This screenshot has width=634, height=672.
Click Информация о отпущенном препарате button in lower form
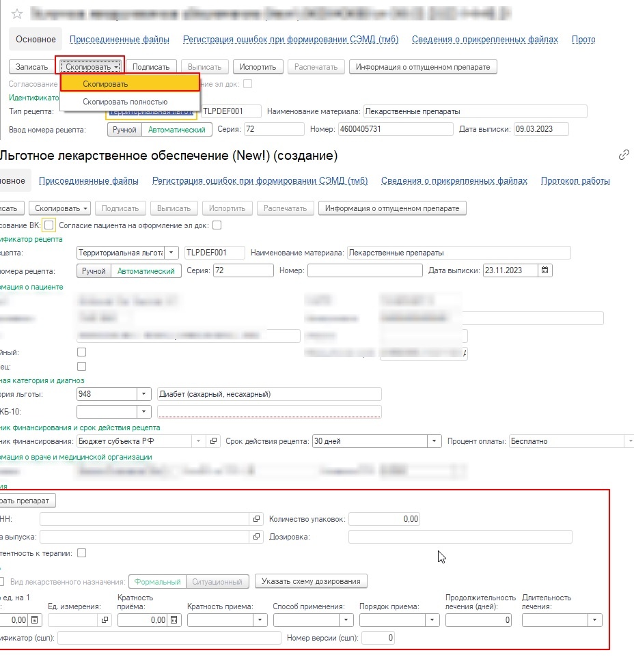pos(392,208)
